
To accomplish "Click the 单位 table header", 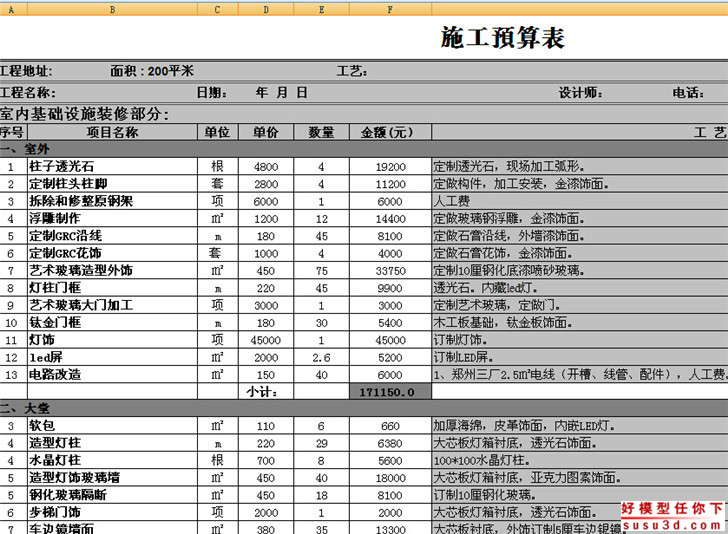I will [218, 132].
